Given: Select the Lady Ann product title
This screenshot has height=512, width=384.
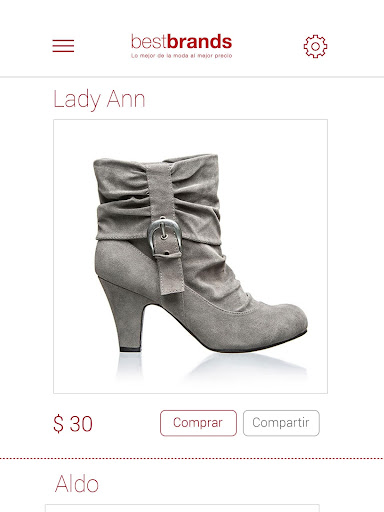Looking at the screenshot, I should (x=99, y=99).
